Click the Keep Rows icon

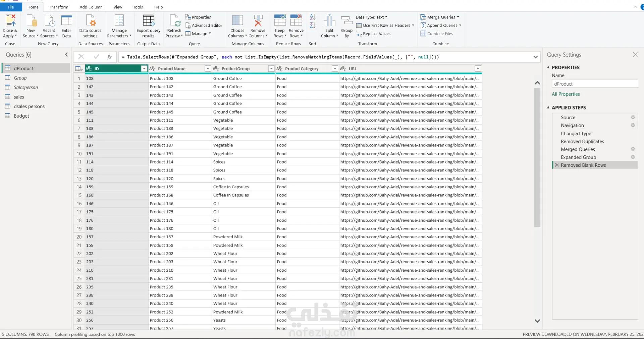[280, 20]
